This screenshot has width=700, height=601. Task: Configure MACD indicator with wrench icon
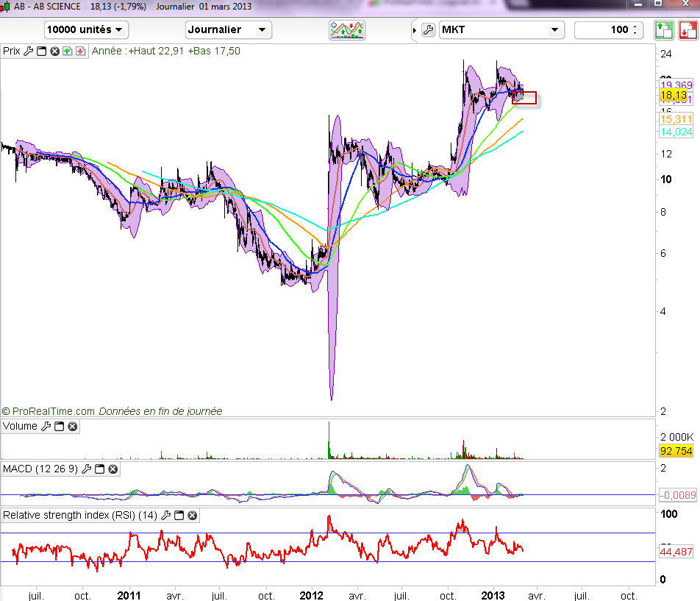tap(87, 469)
